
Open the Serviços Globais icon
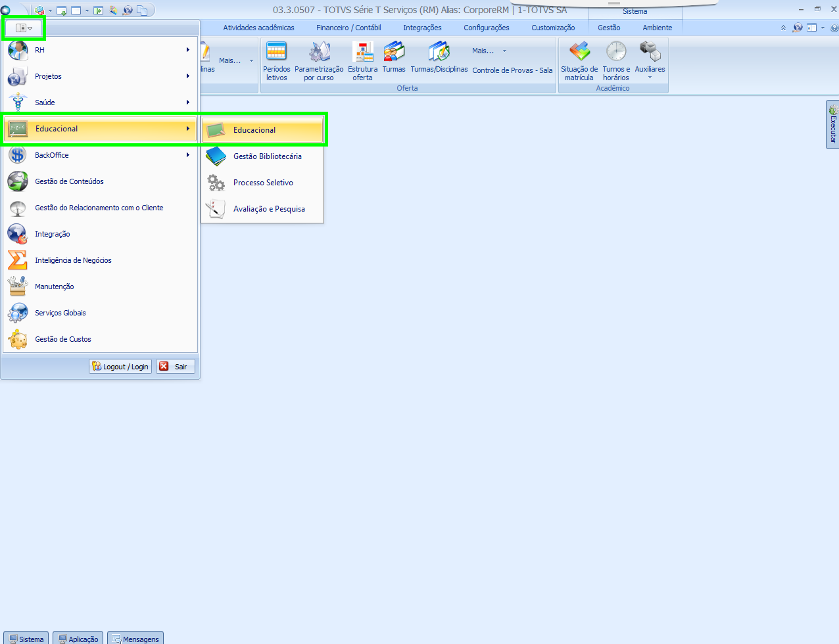pos(18,313)
